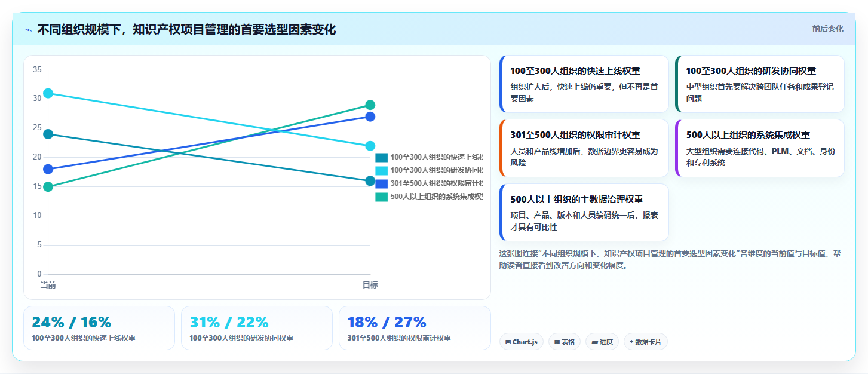The image size is (868, 374).
Task: Select the 18% / 27% stat card
Action: tap(415, 328)
